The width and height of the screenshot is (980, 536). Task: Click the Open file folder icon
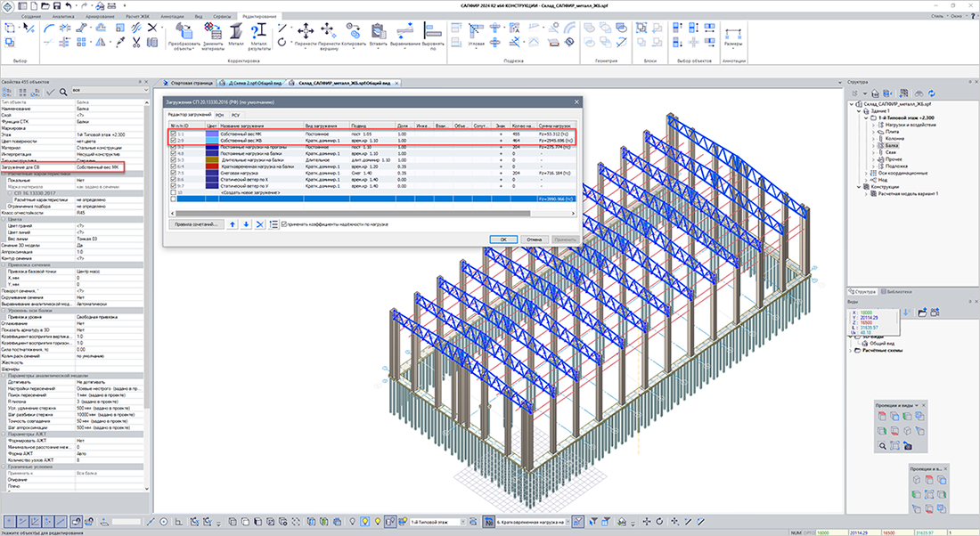tap(45, 5)
